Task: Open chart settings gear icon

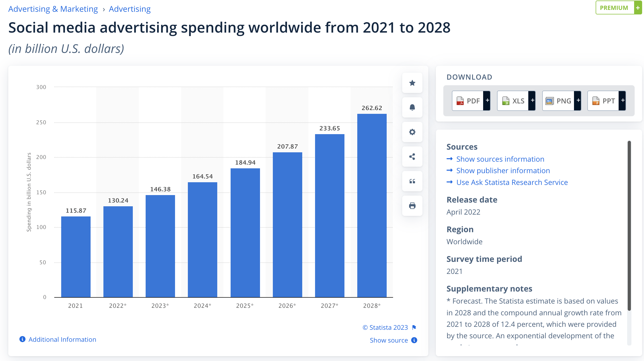Action: tap(412, 132)
